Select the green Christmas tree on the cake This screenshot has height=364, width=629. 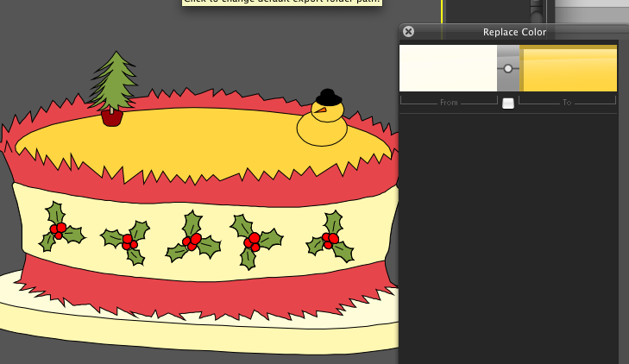[114, 80]
